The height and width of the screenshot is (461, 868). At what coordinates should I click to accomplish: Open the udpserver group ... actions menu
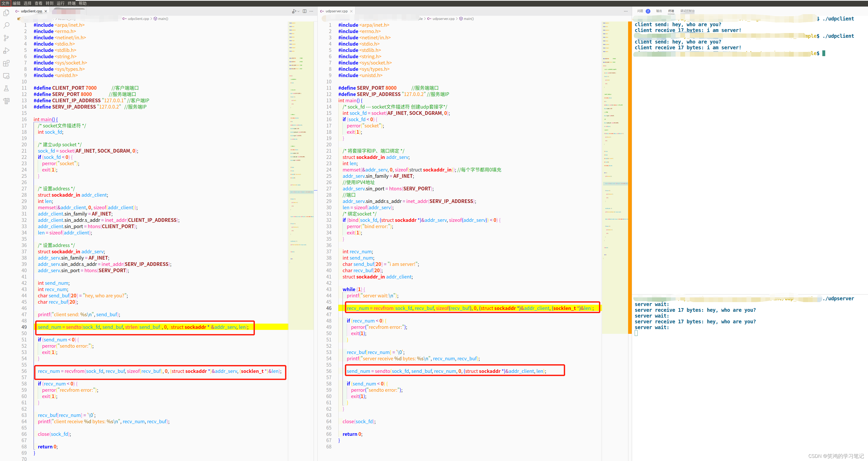pos(625,11)
